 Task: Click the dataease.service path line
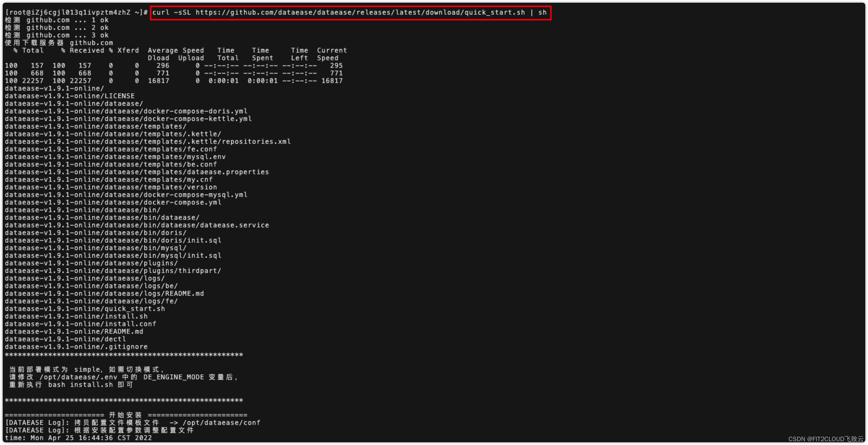137,225
